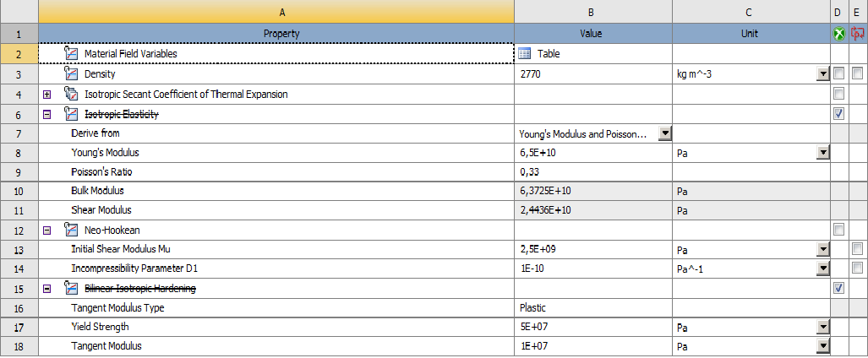Click Shear Modulus value 2,4436E+10
Image resolution: width=868 pixels, height=358 pixels.
coord(593,211)
